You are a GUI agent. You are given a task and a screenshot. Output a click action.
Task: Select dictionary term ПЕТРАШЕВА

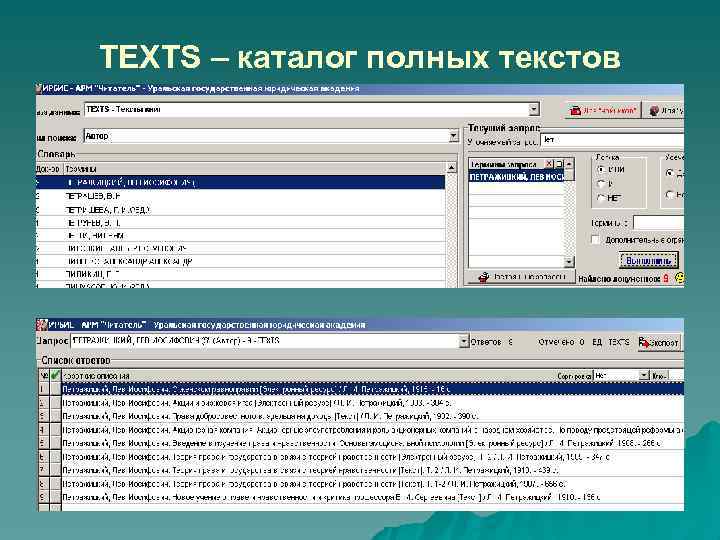point(241,209)
